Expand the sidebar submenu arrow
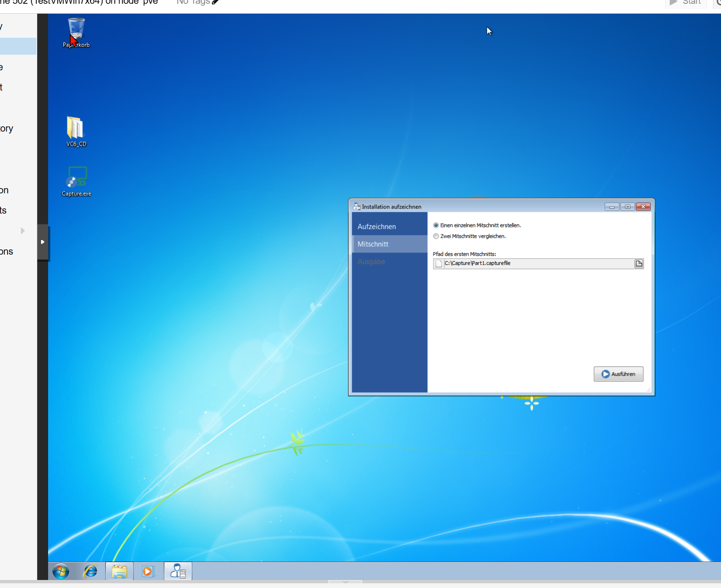This screenshot has width=721, height=588. [x=22, y=231]
